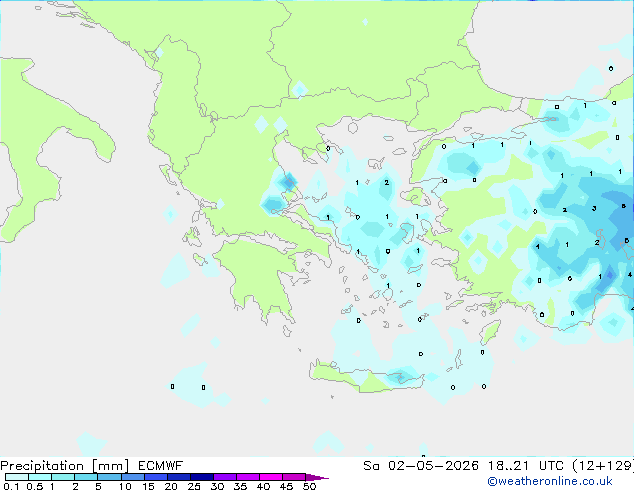
Task: Click the 25–30 mm dark blue swatch
Action: 201,477
